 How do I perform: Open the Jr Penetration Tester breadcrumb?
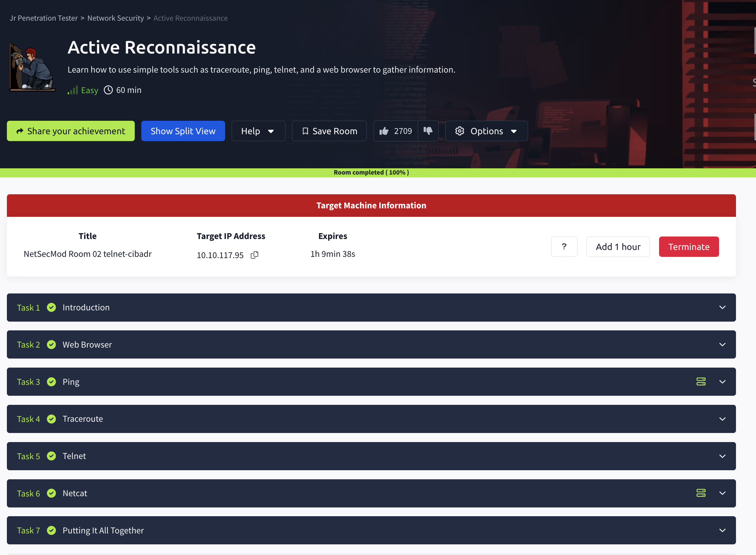(x=44, y=18)
